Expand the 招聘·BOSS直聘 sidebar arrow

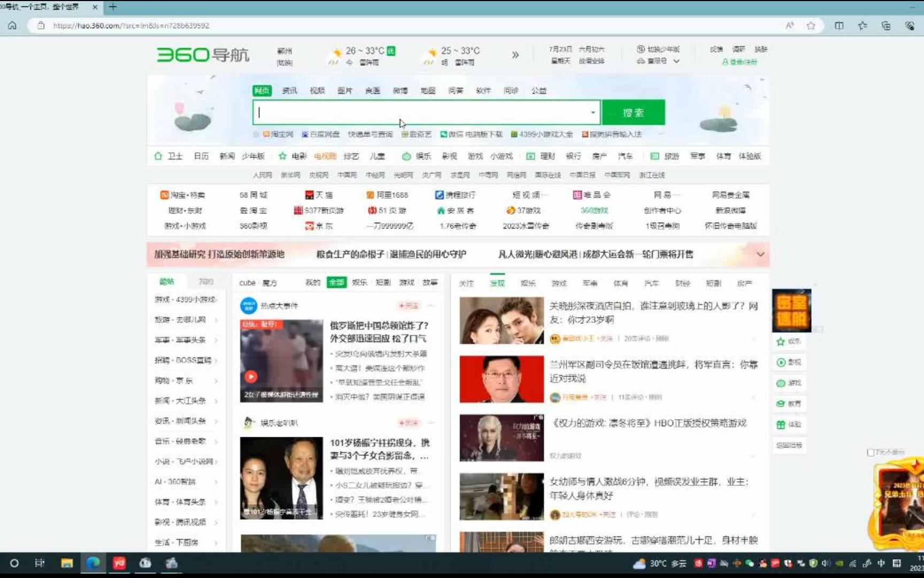pyautogui.click(x=216, y=361)
